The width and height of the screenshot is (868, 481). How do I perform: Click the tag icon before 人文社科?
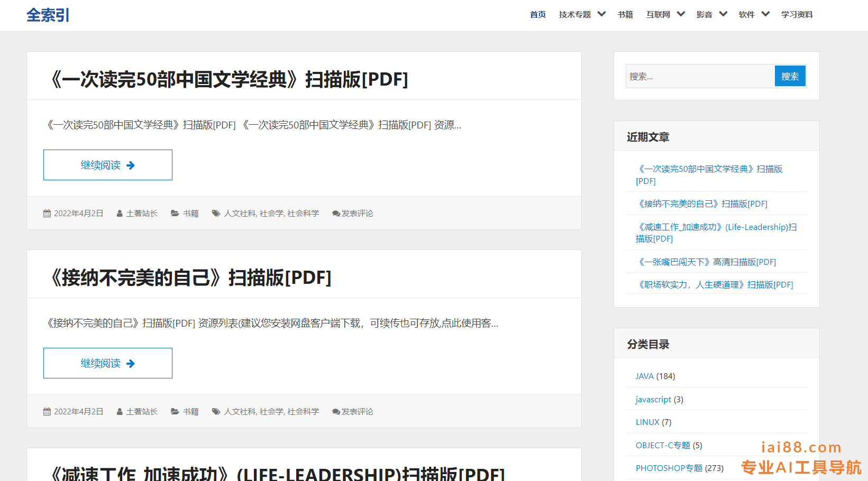coord(216,213)
